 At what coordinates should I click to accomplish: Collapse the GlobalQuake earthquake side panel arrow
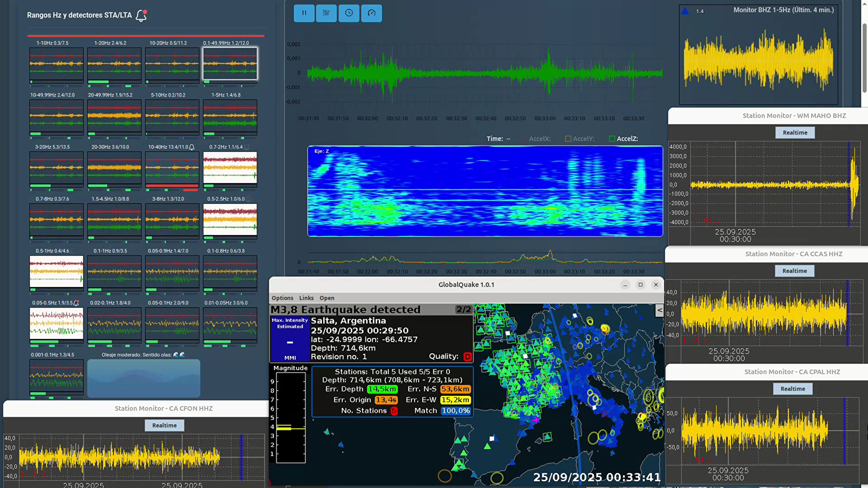click(659, 310)
